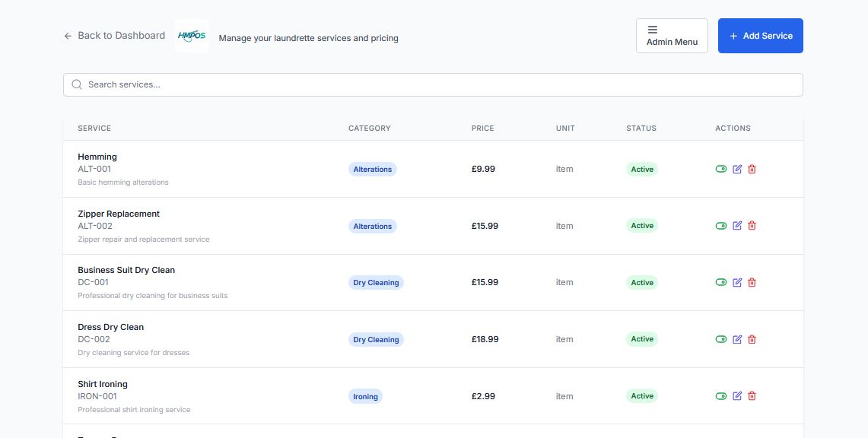Delete the Hemming service
Viewport: 868px width, 438px height.
pyautogui.click(x=752, y=170)
